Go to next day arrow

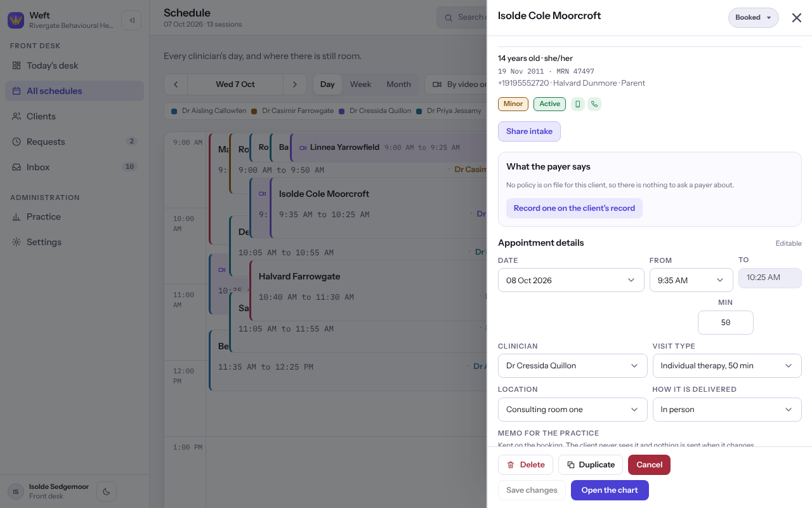[294, 84]
